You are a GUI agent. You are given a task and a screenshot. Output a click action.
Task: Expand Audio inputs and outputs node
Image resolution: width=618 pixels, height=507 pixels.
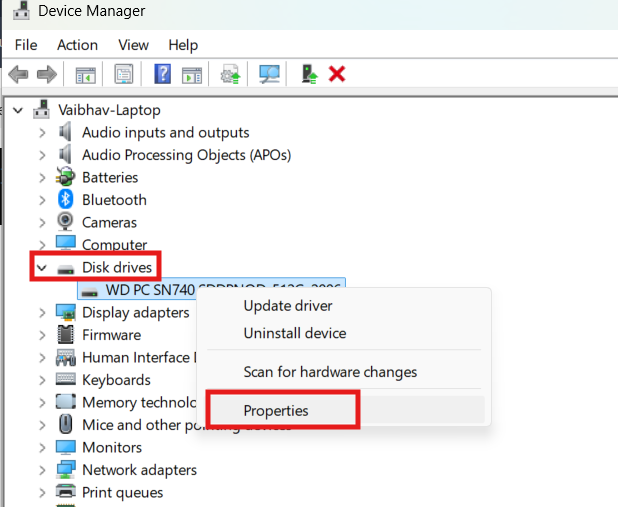point(41,132)
